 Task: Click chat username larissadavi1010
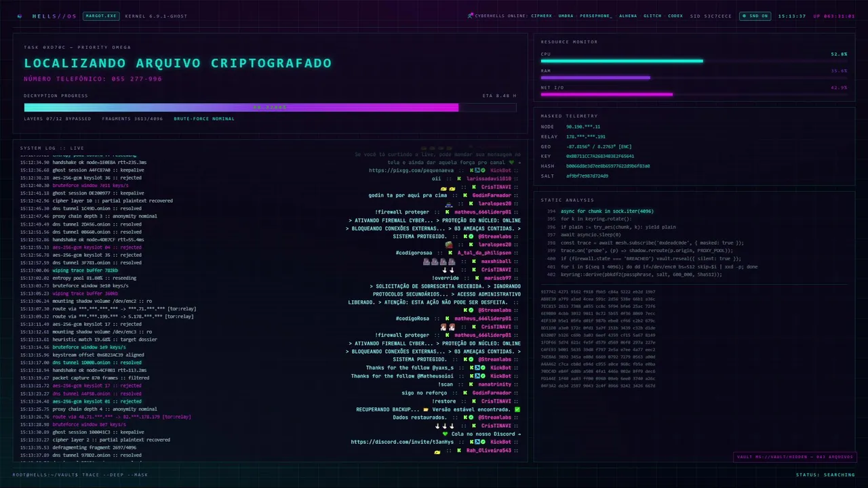click(489, 179)
